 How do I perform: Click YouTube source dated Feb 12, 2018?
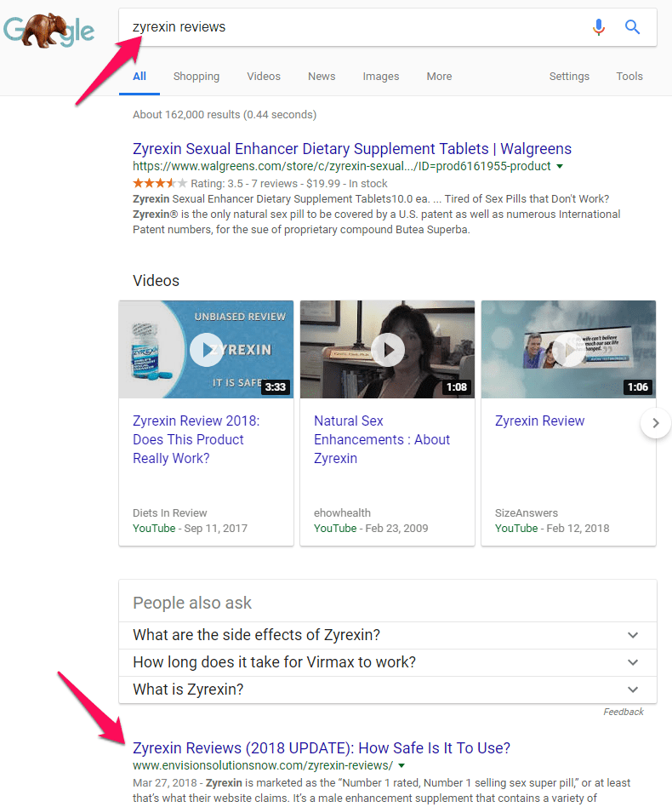(515, 529)
